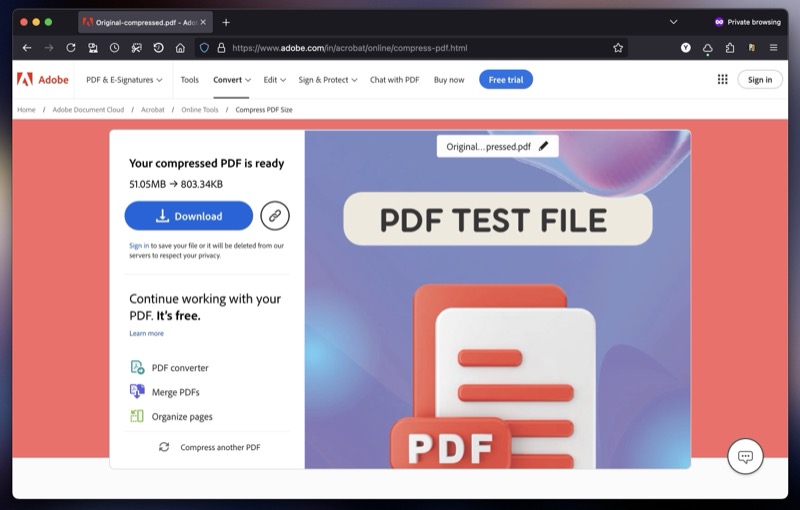The height and width of the screenshot is (510, 800).
Task: Go to Home breadcrumb
Action: coord(26,110)
